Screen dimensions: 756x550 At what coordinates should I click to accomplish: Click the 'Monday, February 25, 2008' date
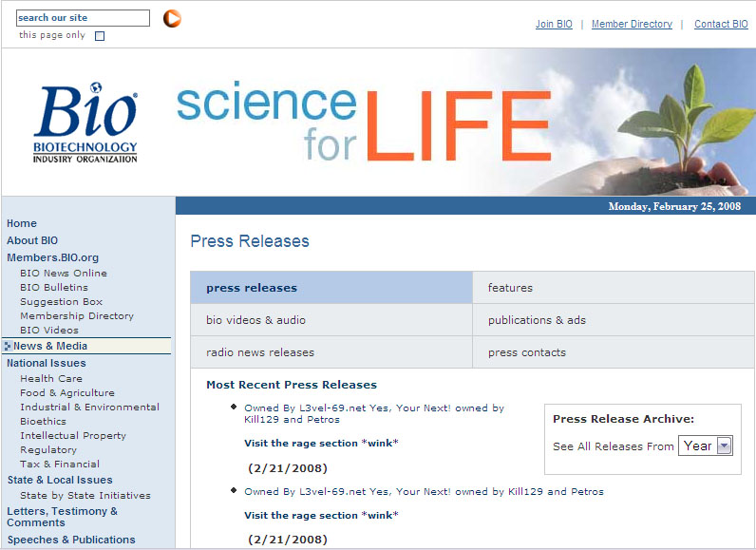674,206
